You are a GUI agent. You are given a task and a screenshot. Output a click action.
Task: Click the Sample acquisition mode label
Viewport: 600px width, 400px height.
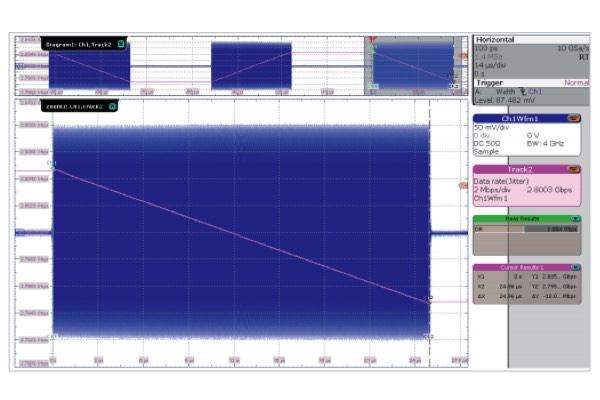(x=486, y=152)
